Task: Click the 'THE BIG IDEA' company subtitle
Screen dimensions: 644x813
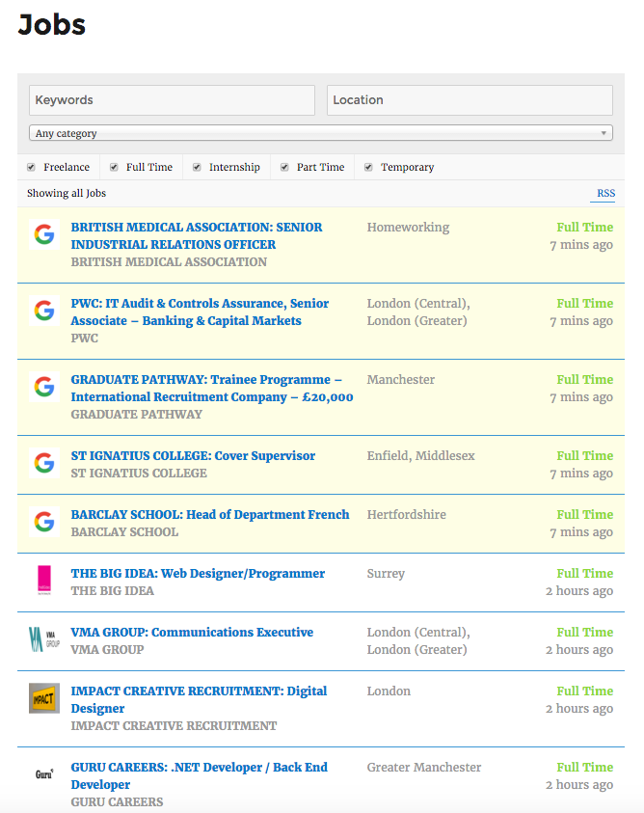Action: (113, 590)
